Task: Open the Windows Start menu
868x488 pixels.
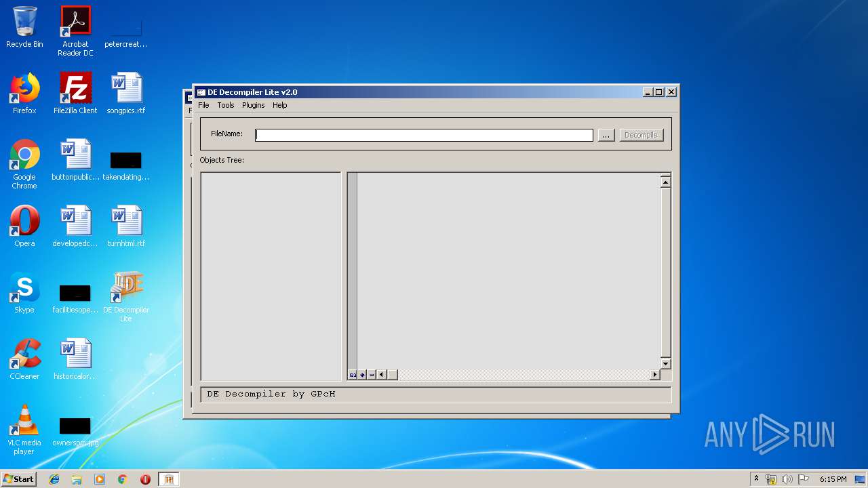Action: [18, 479]
